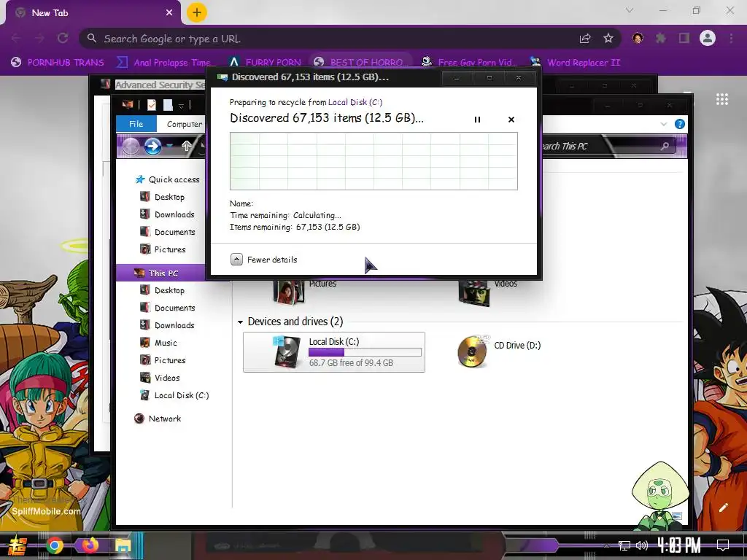Bookmark this tab with the star
747x560 pixels.
point(608,39)
